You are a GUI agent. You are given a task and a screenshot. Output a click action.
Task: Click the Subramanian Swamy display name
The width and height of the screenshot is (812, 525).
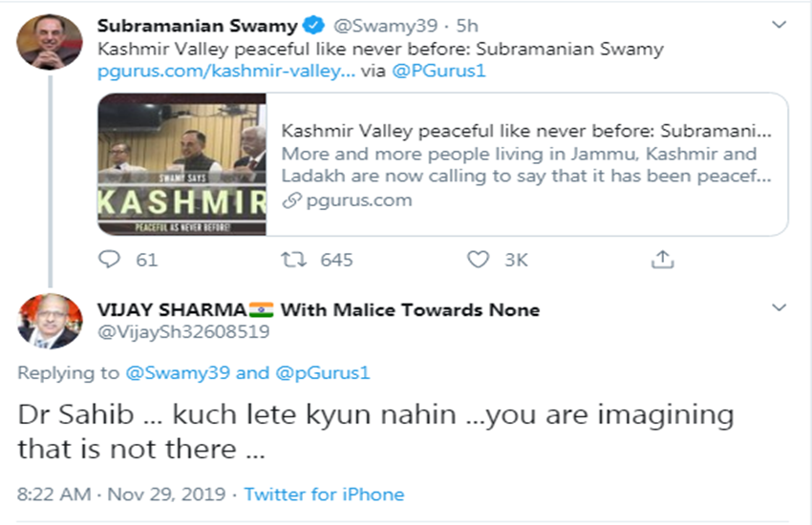click(198, 26)
